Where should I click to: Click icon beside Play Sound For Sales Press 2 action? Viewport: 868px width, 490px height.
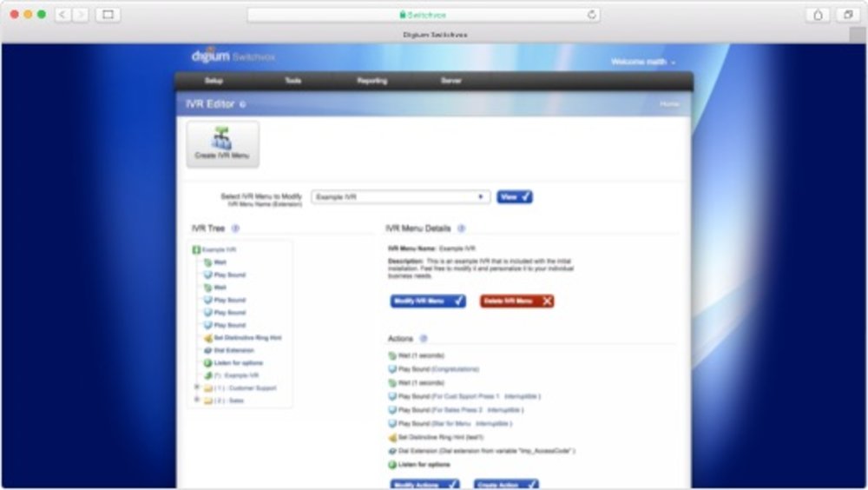click(x=392, y=410)
